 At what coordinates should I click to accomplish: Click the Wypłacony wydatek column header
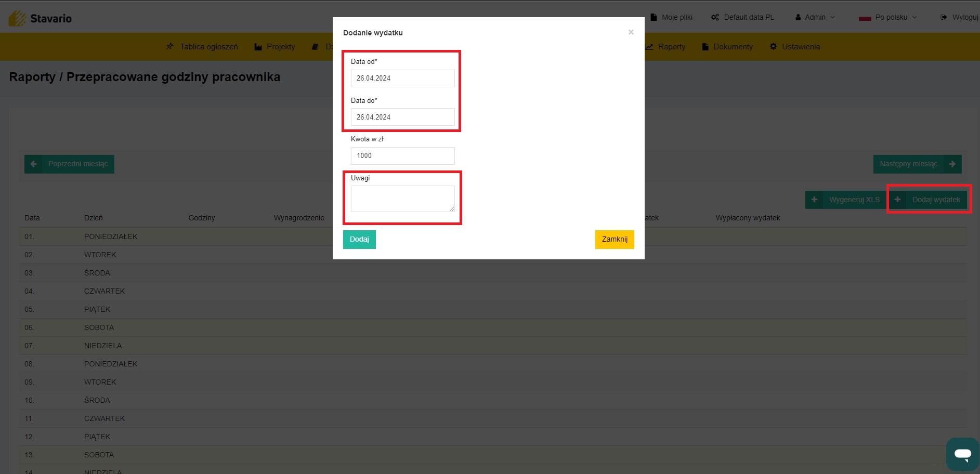[x=748, y=218]
